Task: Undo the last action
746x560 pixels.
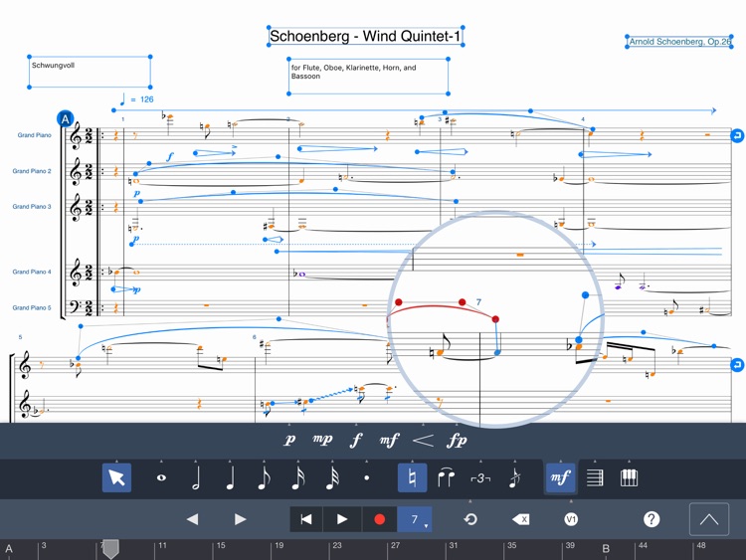Action: [470, 519]
